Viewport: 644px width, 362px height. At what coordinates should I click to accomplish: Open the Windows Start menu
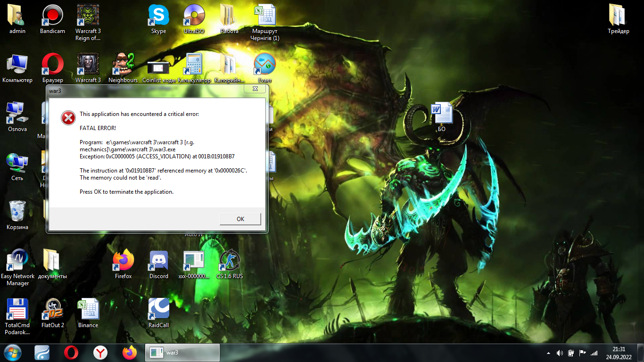tap(12, 353)
